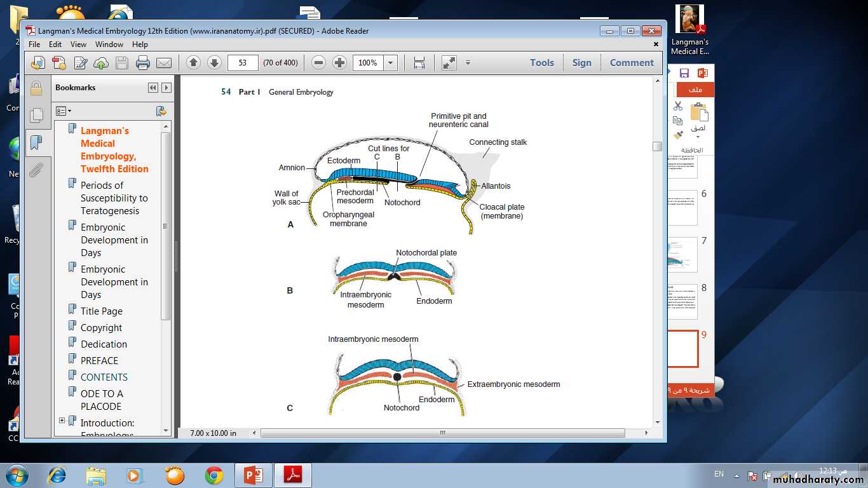Toggle the Page Thumbnails panel
Image resolution: width=868 pixels, height=488 pixels.
click(x=36, y=115)
